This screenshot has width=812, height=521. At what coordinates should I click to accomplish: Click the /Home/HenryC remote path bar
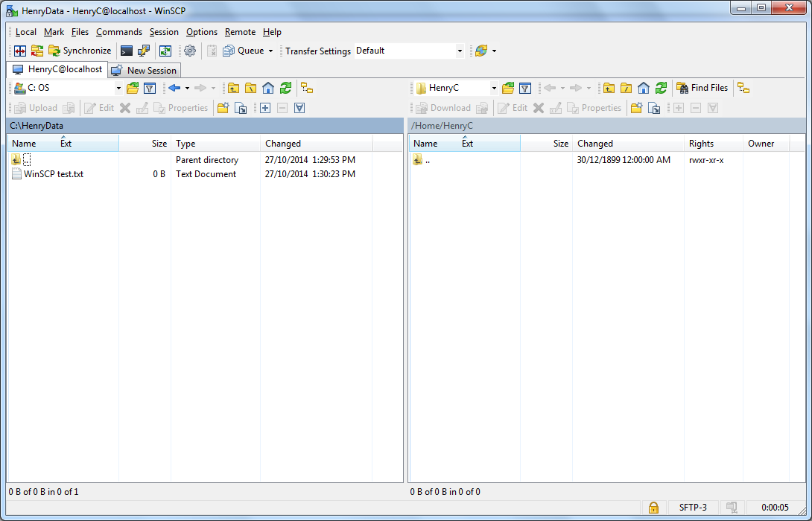(607, 126)
